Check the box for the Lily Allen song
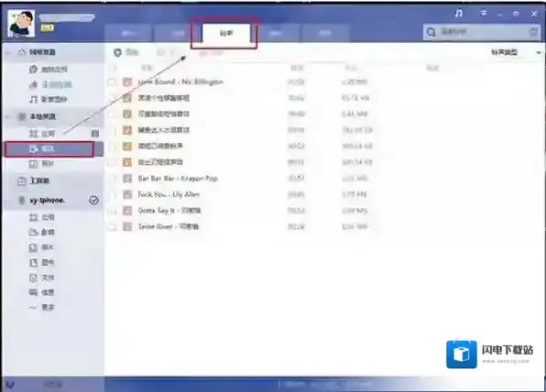Viewport: 546px width, 392px height. [113, 194]
